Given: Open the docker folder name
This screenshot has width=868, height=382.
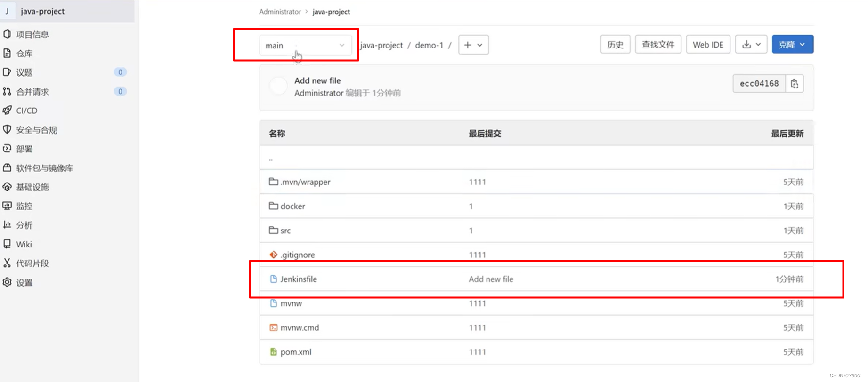Looking at the screenshot, I should pyautogui.click(x=292, y=206).
